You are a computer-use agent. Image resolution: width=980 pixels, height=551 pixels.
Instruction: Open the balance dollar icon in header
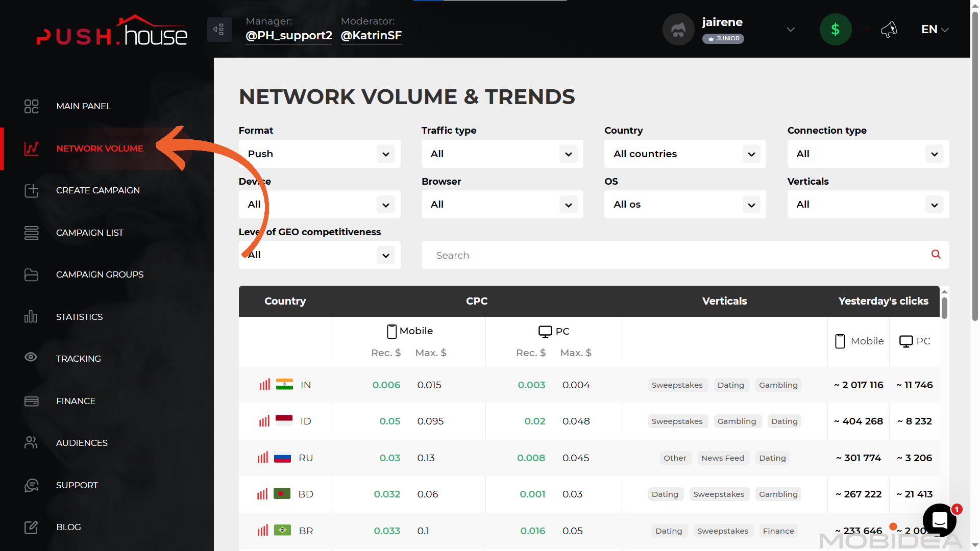pyautogui.click(x=835, y=29)
